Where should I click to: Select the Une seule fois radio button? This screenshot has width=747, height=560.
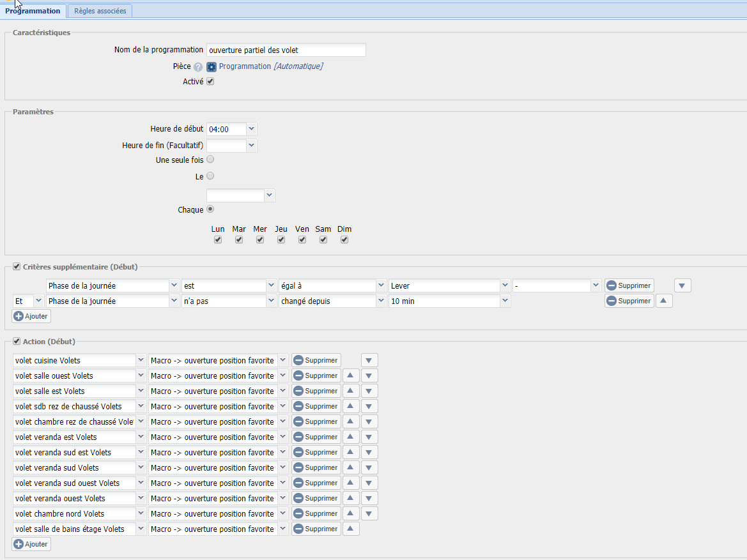coord(210,160)
